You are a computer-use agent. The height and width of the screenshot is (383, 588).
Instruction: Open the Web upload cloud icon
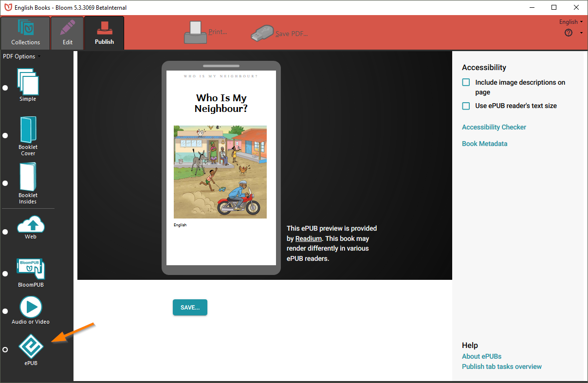[x=31, y=225]
